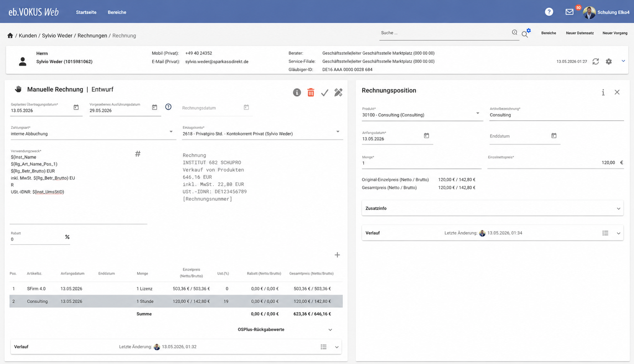Viewport: 634px width, 364px height.
Task: Expand OSPlus-Rückgabewerte section
Action: (285, 330)
